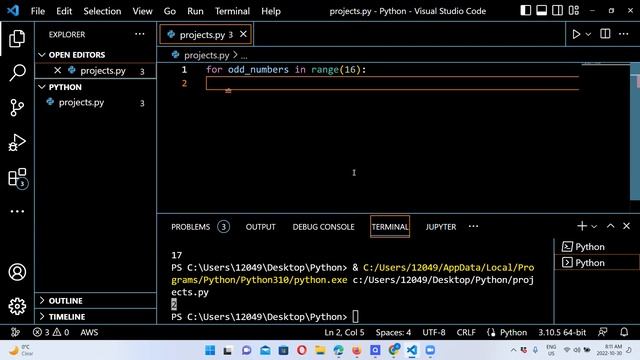
Task: Open the View menu
Action: [x=142, y=11]
